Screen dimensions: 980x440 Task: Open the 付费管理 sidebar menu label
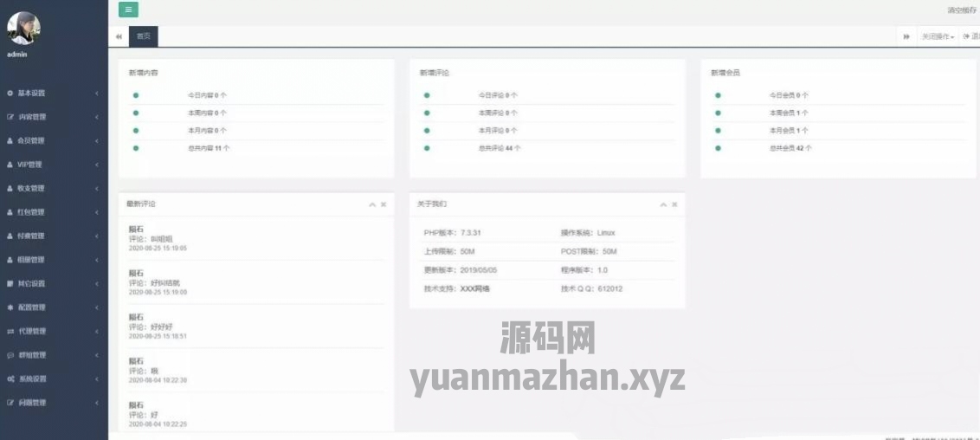[x=31, y=236]
